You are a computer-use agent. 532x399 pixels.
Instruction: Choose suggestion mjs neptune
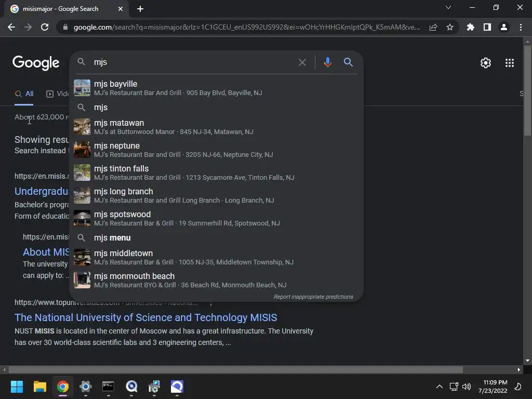click(x=217, y=150)
